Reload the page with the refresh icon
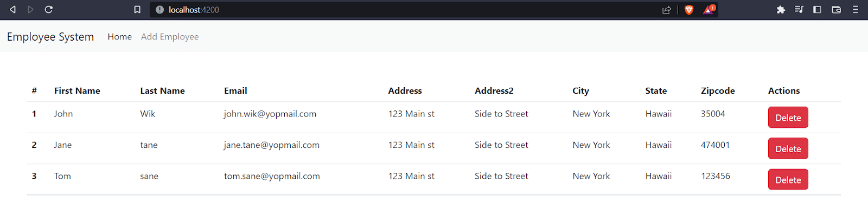This screenshot has width=868, height=215. point(48,9)
